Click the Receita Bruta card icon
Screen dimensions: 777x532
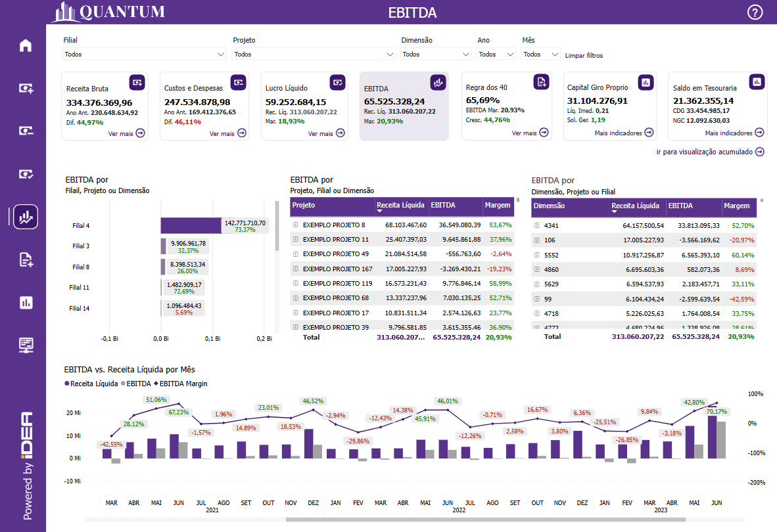click(x=137, y=82)
